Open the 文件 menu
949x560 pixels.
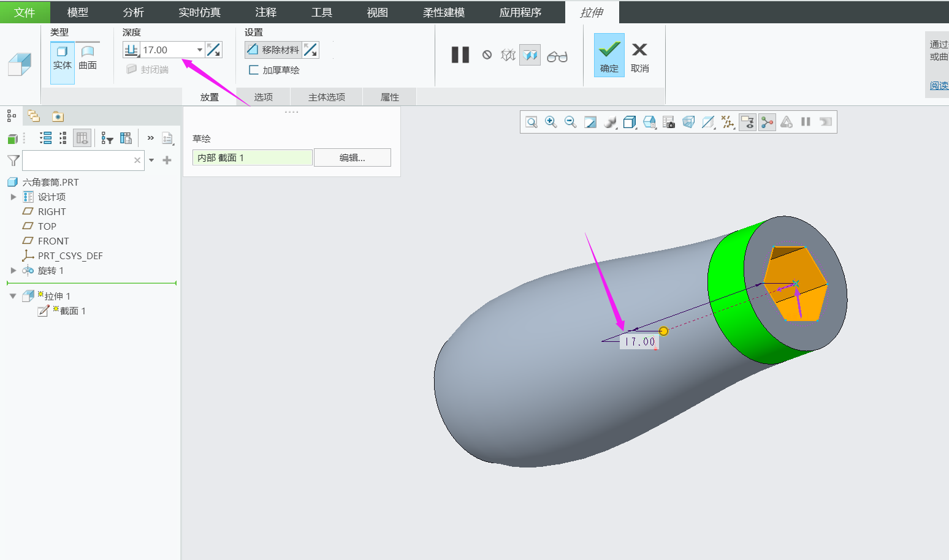[x=25, y=12]
